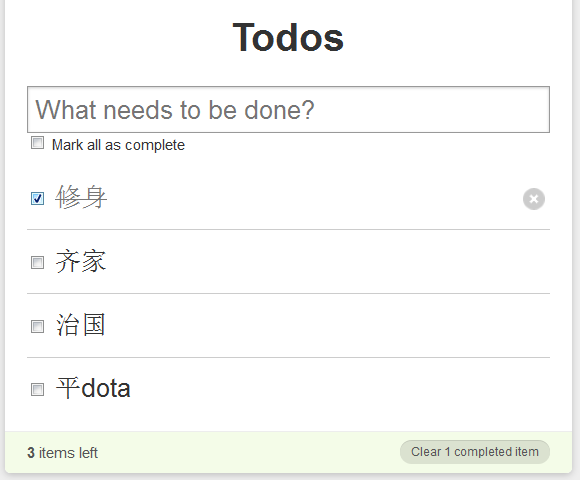
Task: Check the 齐家 todo checkbox
Action: [37, 263]
